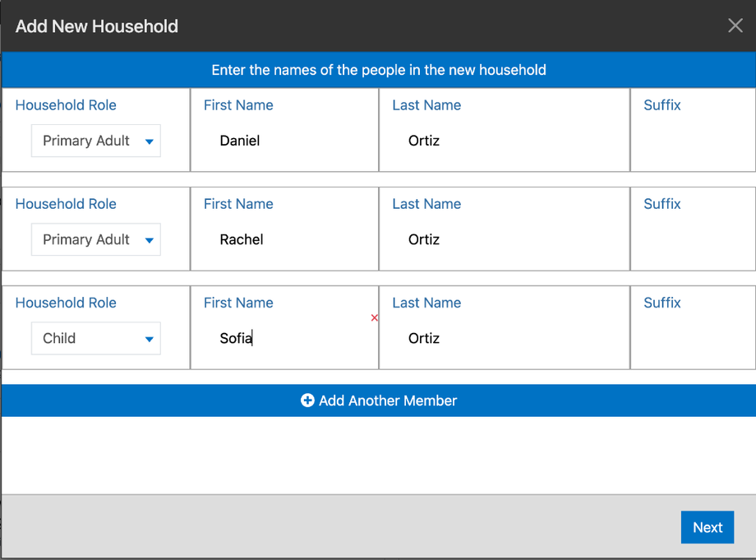Click the Suffix label in Rachel's row

[x=662, y=204]
